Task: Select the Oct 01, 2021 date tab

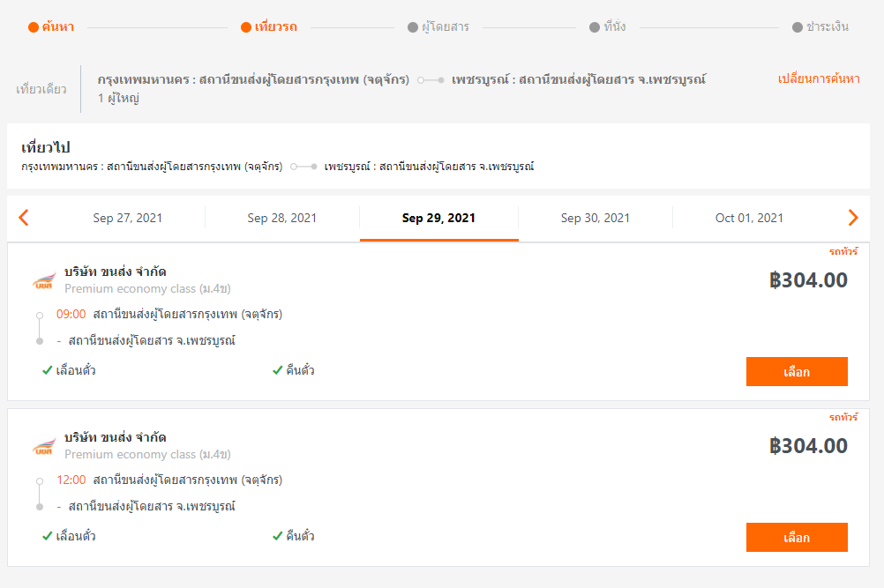Action: [749, 218]
